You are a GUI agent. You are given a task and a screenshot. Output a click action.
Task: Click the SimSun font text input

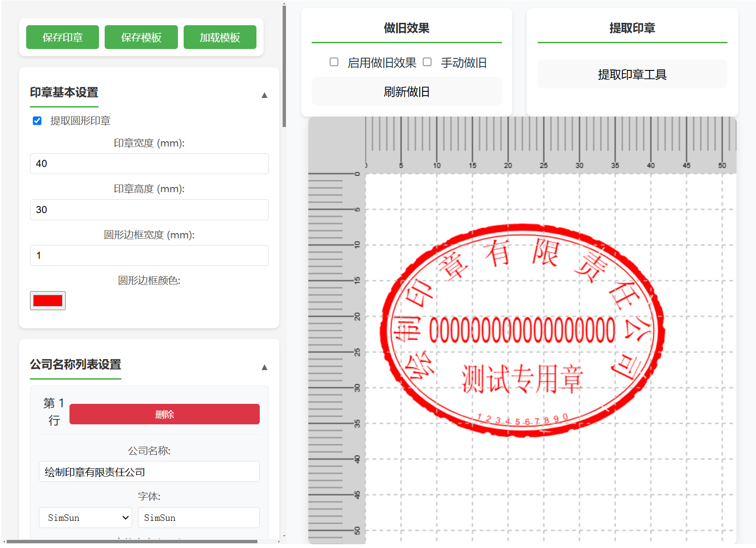coord(199,518)
